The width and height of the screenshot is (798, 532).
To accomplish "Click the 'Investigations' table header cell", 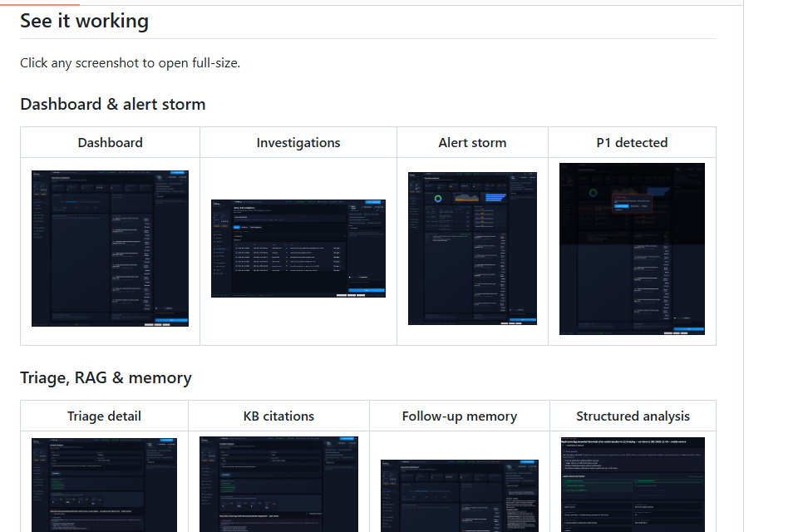I will click(298, 142).
